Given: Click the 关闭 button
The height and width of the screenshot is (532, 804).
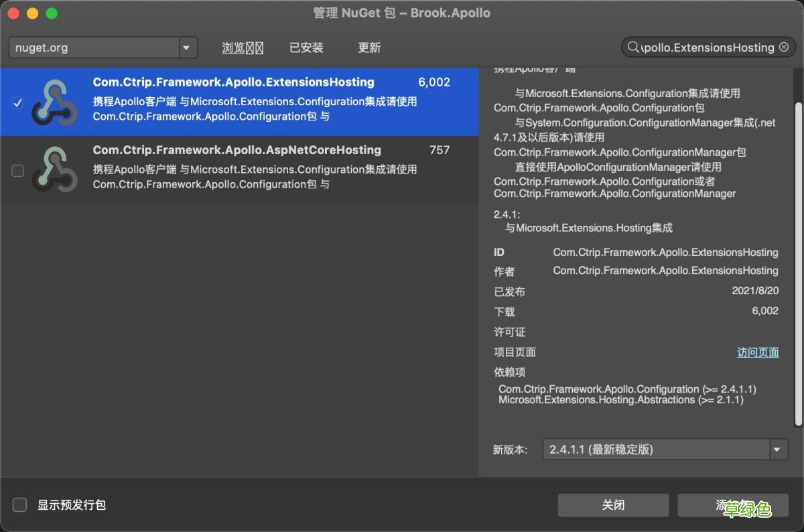Looking at the screenshot, I should click(x=612, y=505).
